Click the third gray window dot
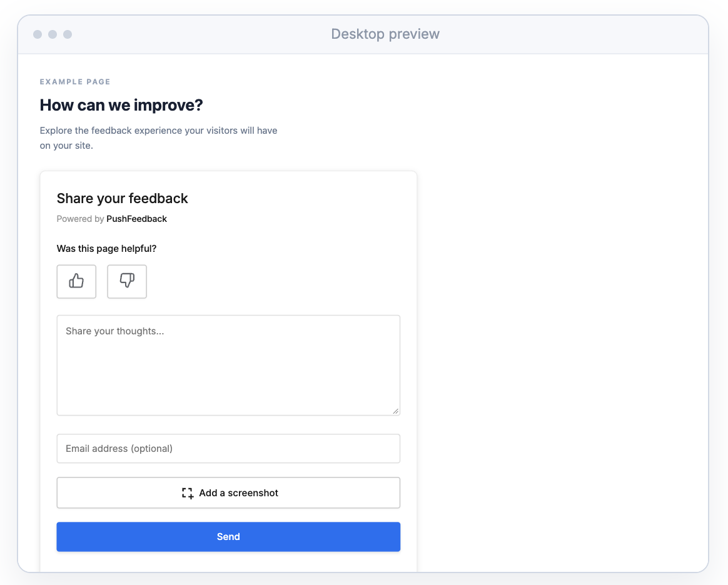728x585 pixels. 68,34
